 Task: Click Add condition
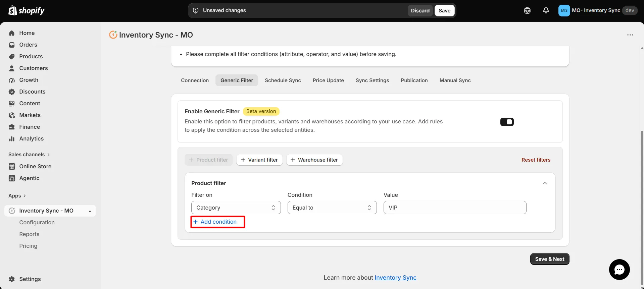tap(215, 222)
